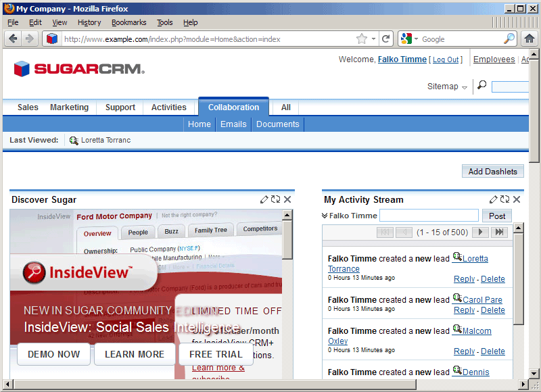The image size is (541, 392).
Task: Click the search magnifier beside Sitemap
Action: coord(481,87)
